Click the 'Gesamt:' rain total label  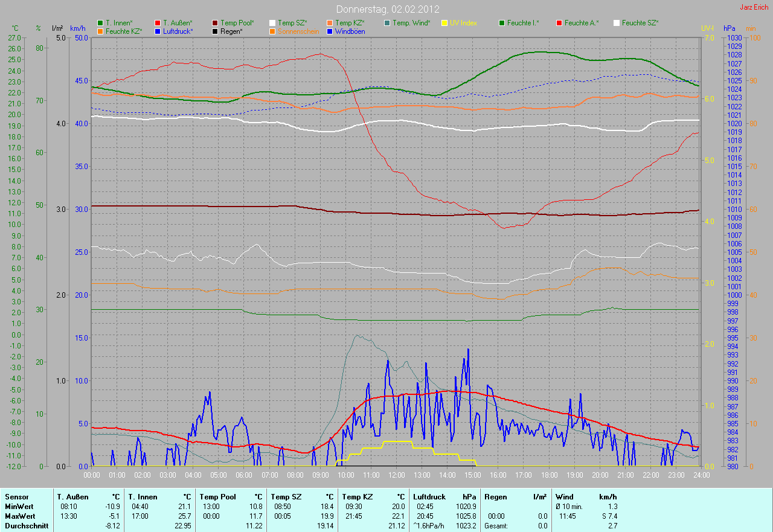tap(496, 526)
